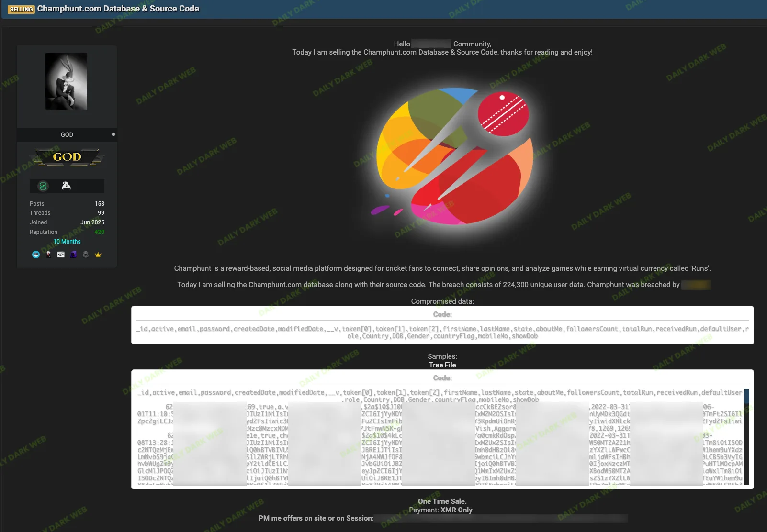Image resolution: width=767 pixels, height=532 pixels.
Task: Click the samples code block scrollbar
Action: (746, 435)
